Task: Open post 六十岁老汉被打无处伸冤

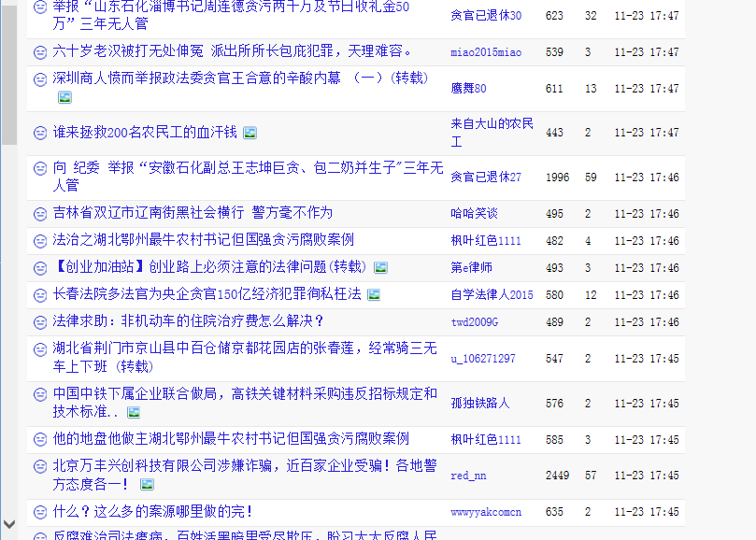Action: (x=233, y=51)
